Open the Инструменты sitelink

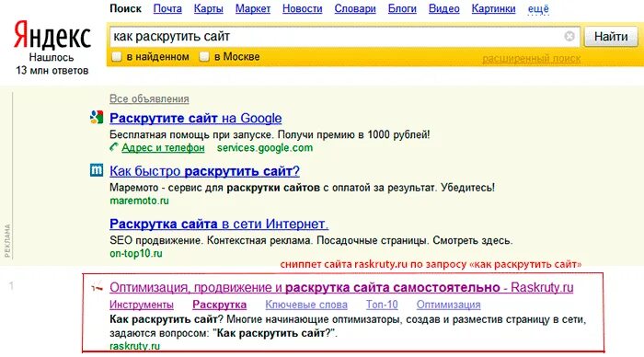142,305
